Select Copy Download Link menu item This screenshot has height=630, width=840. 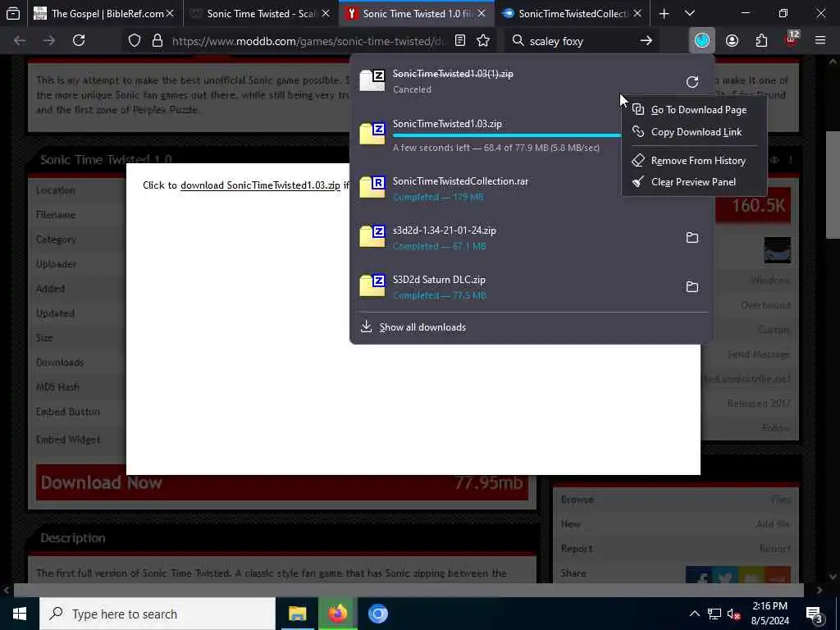coord(694,132)
